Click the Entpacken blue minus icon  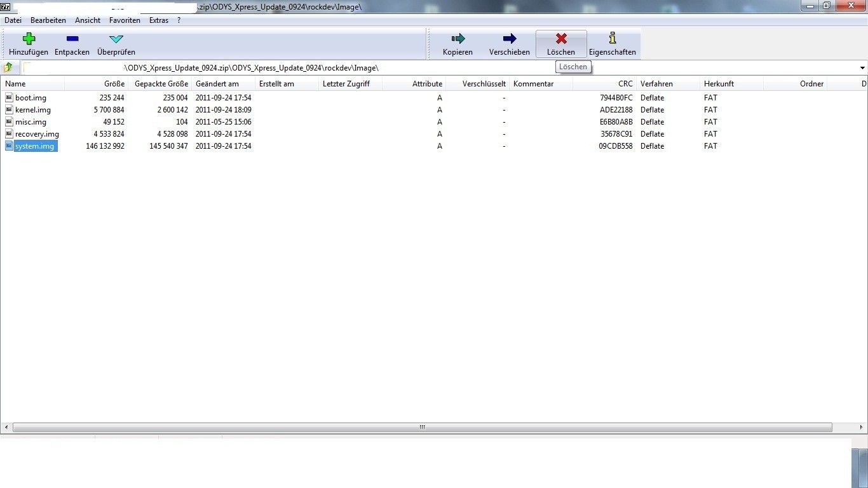[x=72, y=39]
